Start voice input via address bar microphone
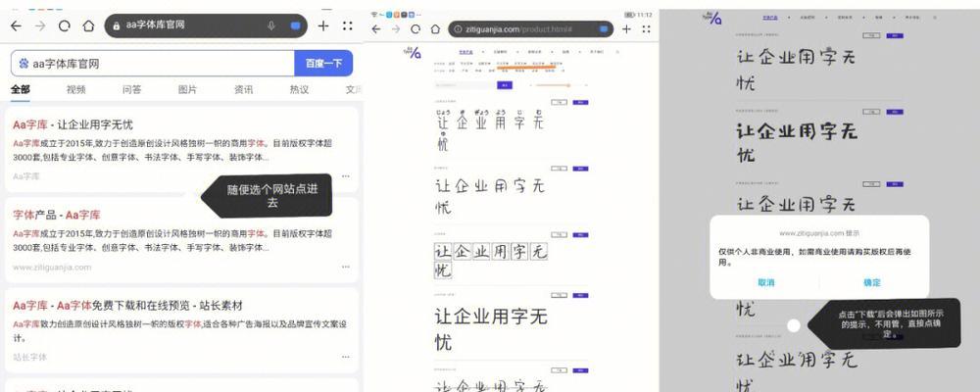The width and height of the screenshot is (980, 392). (x=271, y=25)
